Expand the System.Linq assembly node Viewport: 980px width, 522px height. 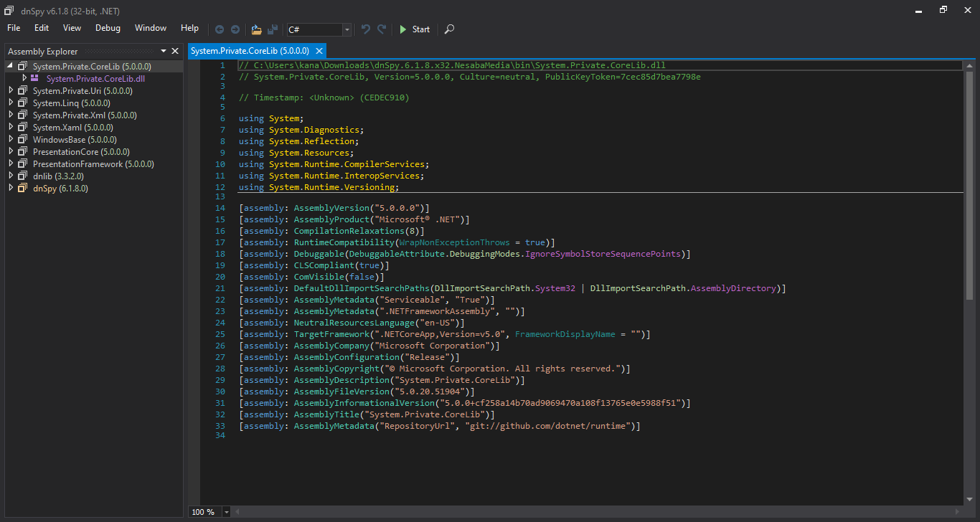[10, 103]
